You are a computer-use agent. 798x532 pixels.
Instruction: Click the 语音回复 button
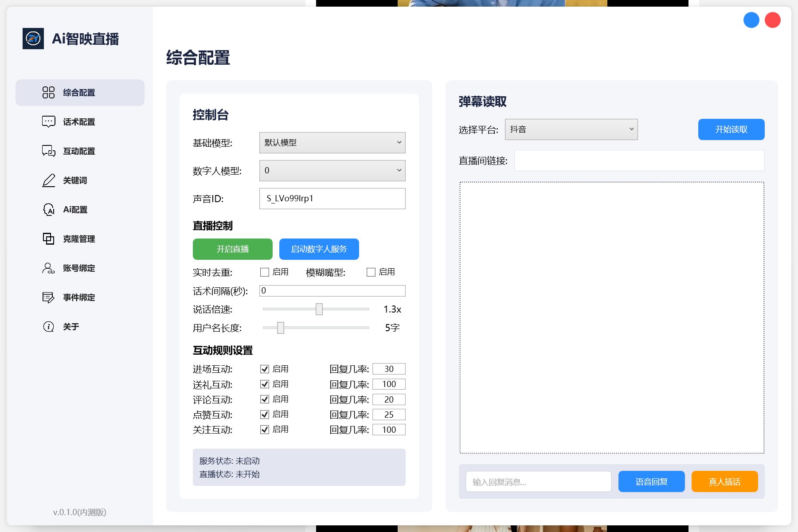(x=652, y=481)
